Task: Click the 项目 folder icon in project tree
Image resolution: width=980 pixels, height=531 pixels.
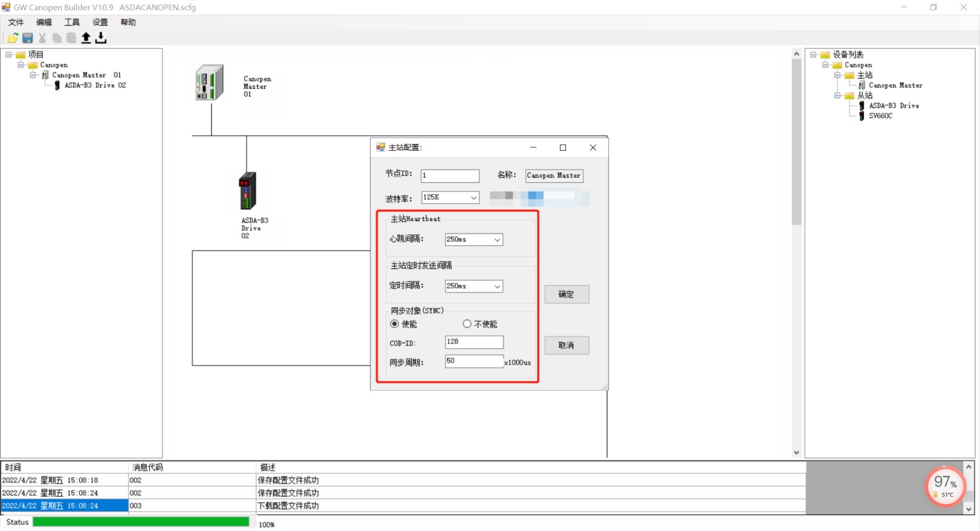Action: 20,55
